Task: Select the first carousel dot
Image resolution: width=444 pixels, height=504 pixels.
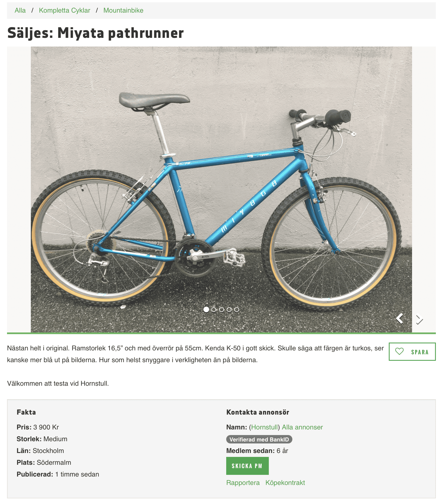Action: point(206,309)
